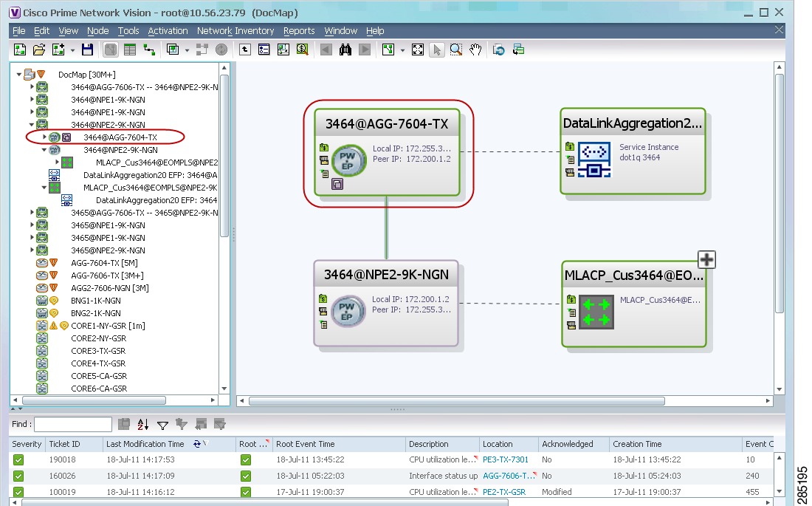Select CORE1-NY-GSR [1m] in the tree
This screenshot has height=506, width=812.
[x=108, y=326]
